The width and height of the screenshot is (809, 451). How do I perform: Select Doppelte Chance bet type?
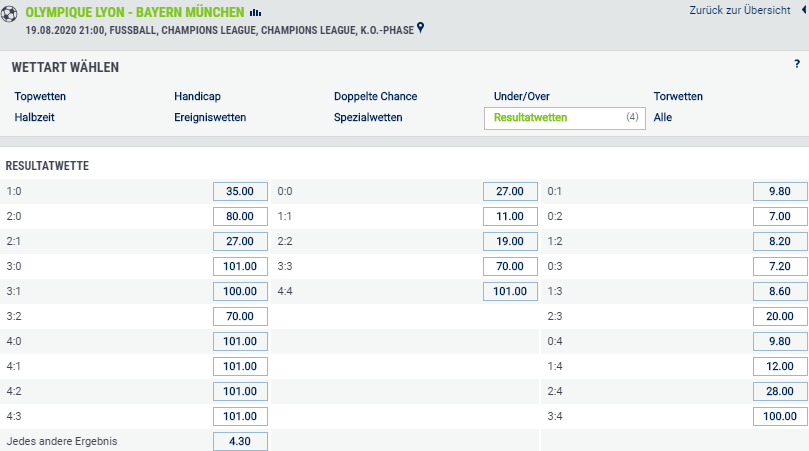point(376,96)
